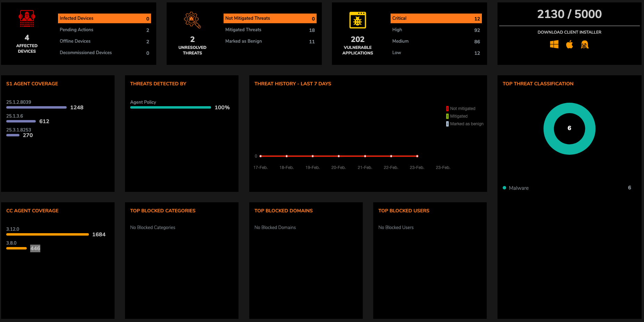This screenshot has height=322, width=644.
Task: Open the Medium vulnerabilities row
Action: 436,41
